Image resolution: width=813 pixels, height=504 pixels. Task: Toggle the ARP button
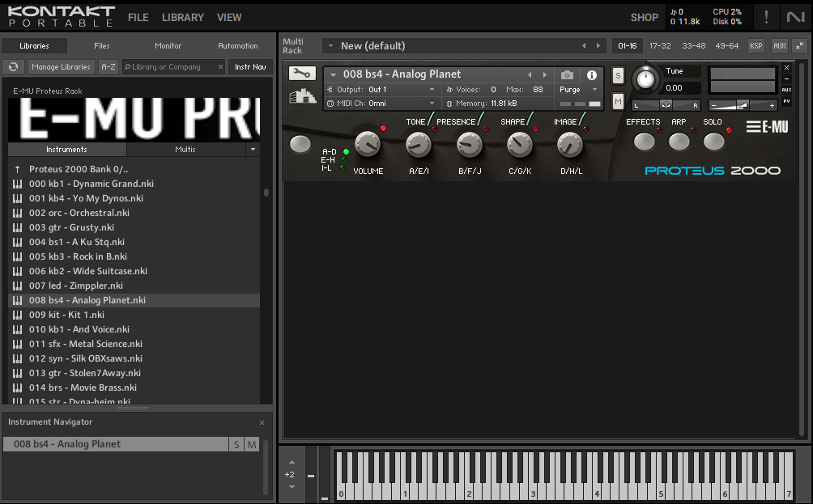coord(679,142)
